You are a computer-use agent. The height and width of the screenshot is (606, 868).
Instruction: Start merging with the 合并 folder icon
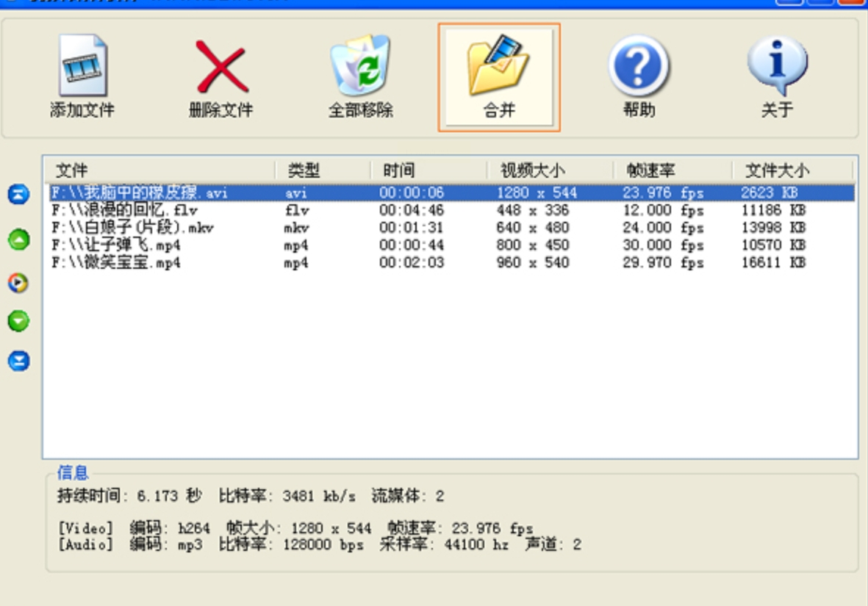[499, 65]
